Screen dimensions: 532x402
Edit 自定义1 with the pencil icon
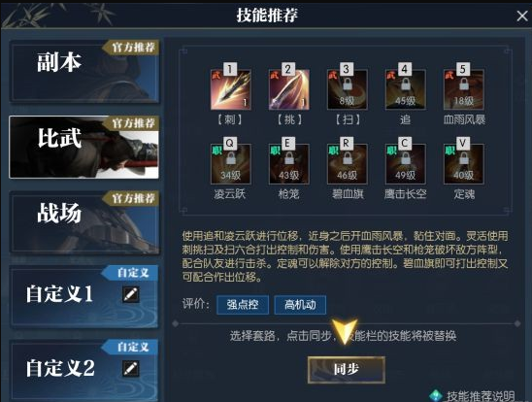pyautogui.click(x=131, y=294)
